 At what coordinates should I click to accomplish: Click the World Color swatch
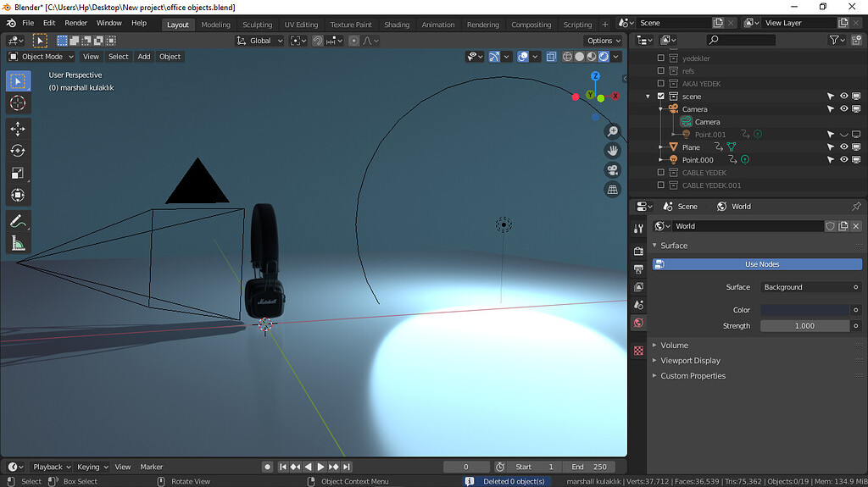[x=804, y=310]
